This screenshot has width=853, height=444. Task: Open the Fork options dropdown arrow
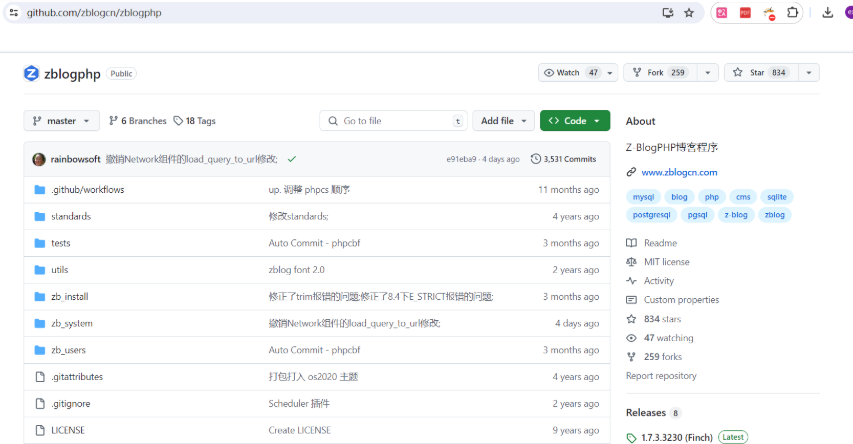[x=708, y=73]
